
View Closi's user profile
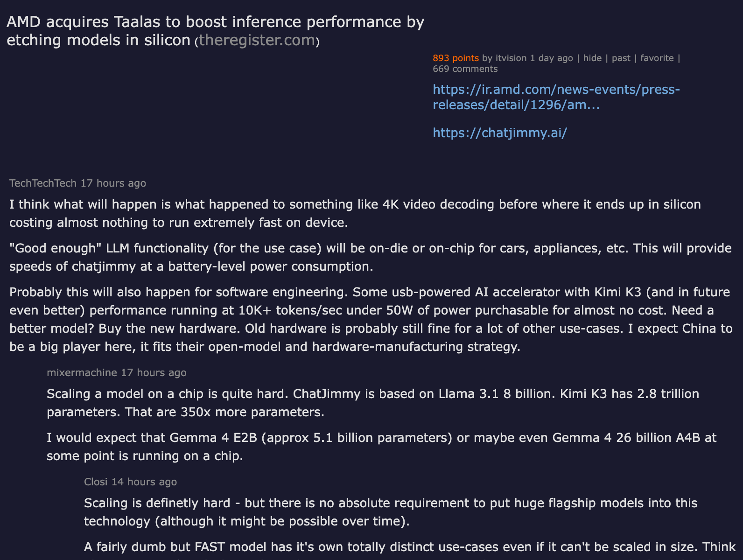coord(96,482)
